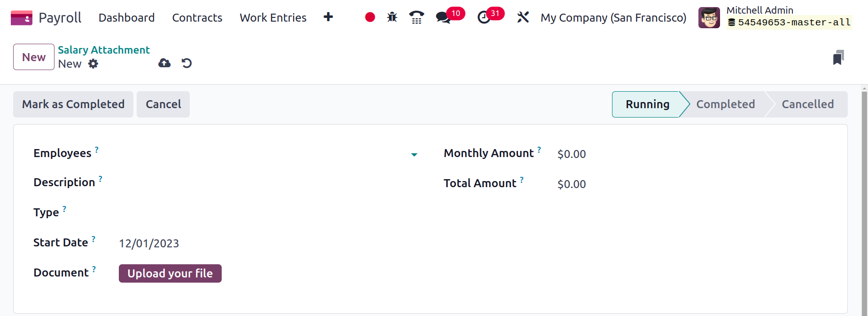The height and width of the screenshot is (316, 868).
Task: Click the wrench and screwdriver tools icon
Action: coord(523,17)
